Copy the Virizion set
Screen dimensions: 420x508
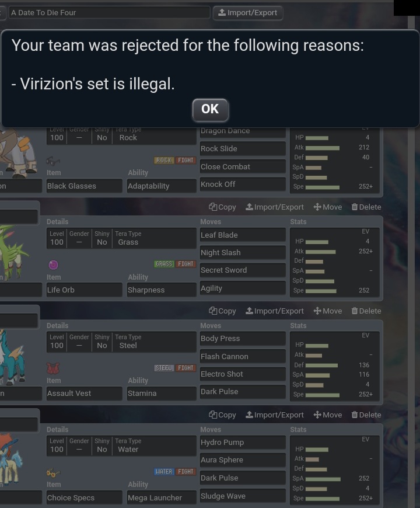pyautogui.click(x=222, y=207)
